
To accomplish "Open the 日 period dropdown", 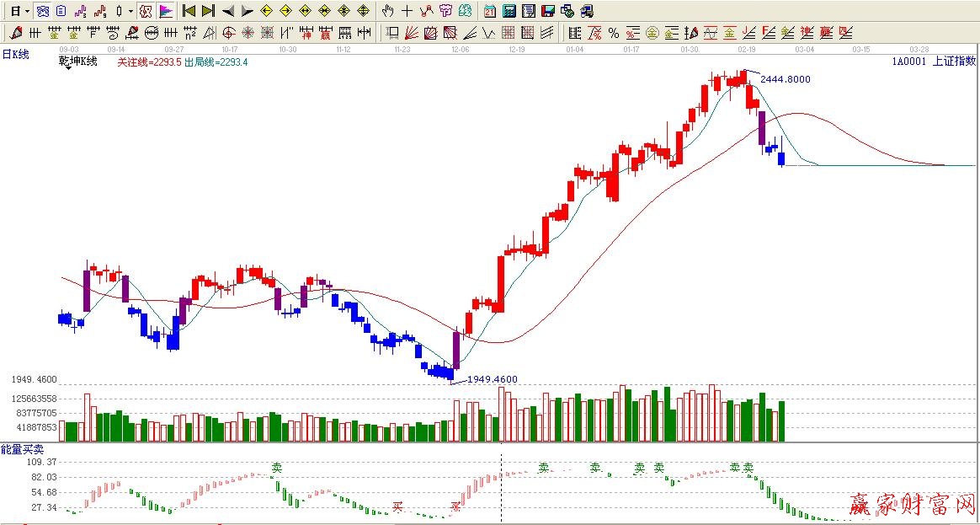I will click(x=19, y=11).
